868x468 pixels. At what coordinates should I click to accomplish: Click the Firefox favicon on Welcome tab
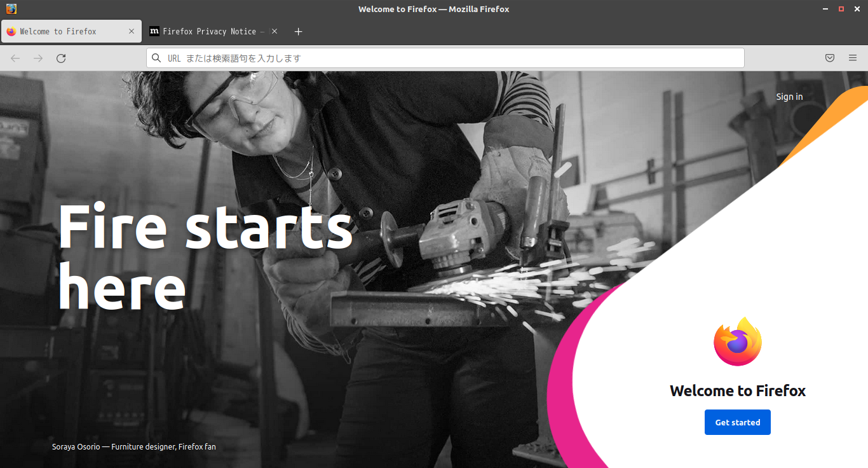click(x=11, y=31)
